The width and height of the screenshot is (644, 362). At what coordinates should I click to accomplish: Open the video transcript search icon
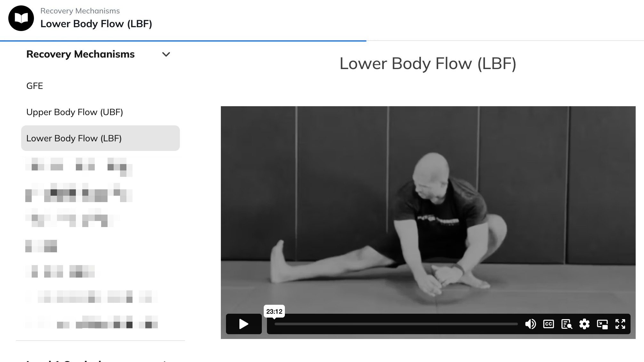tap(567, 324)
